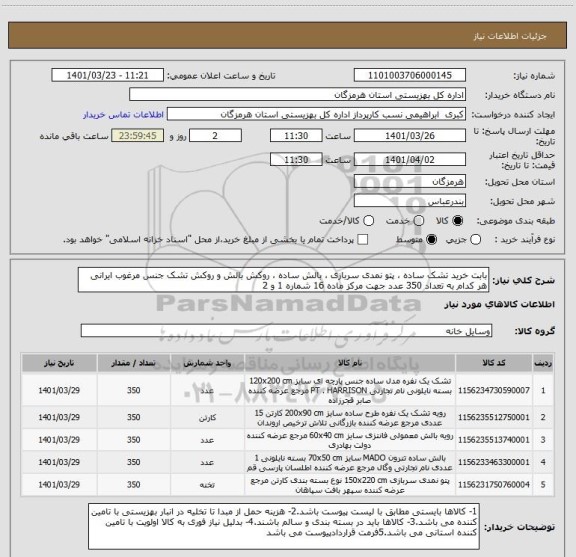Click the remaining days field showing 2
This screenshot has width=576, height=557.
[215, 136]
